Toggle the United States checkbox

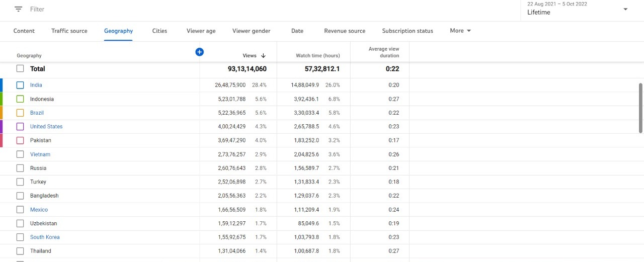tap(20, 127)
